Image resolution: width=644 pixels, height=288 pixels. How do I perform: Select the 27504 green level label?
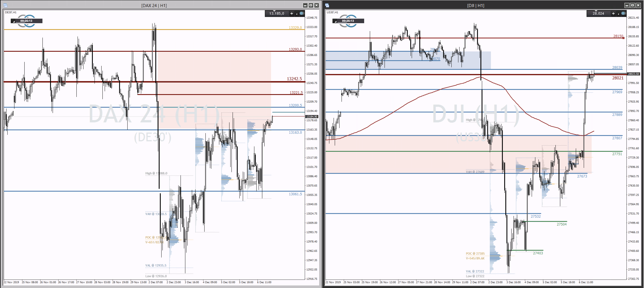coord(562,224)
